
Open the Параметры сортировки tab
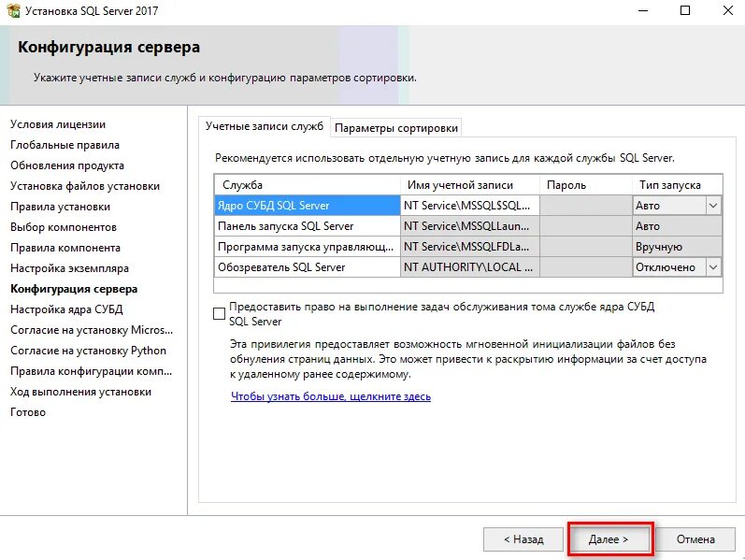pos(395,128)
